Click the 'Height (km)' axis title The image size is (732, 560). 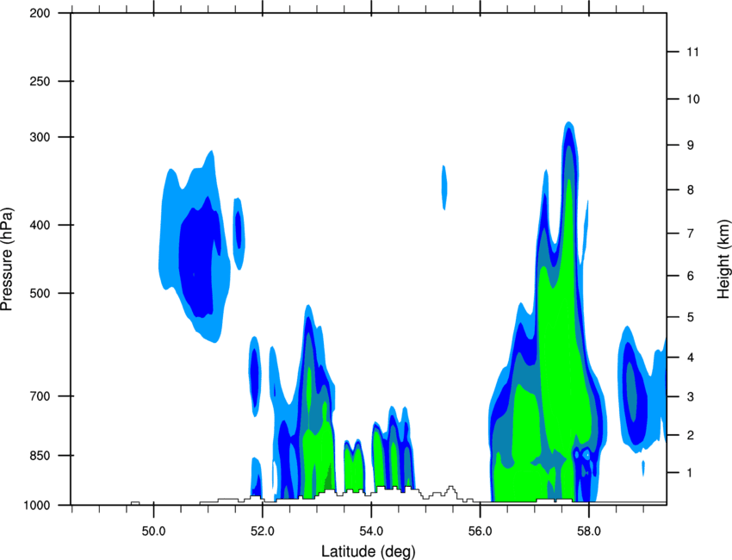pos(723,258)
